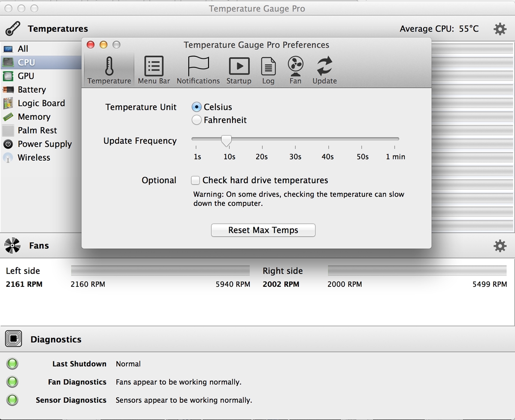Screen dimensions: 515x420
Task: Click the 5499 RPM maximum value
Action: 490,284
